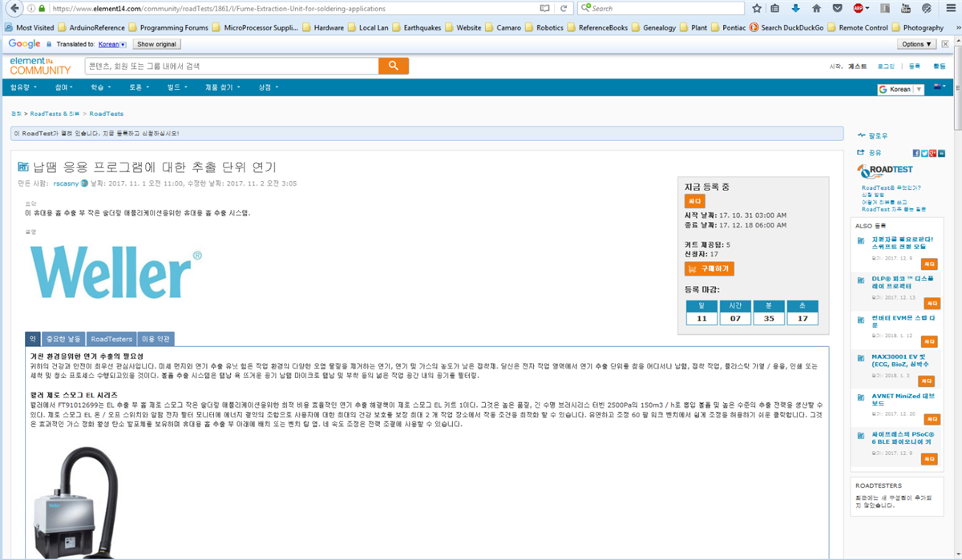Click the Adblock Plus ABP icon
The width and height of the screenshot is (962, 560).
pos(858,8)
